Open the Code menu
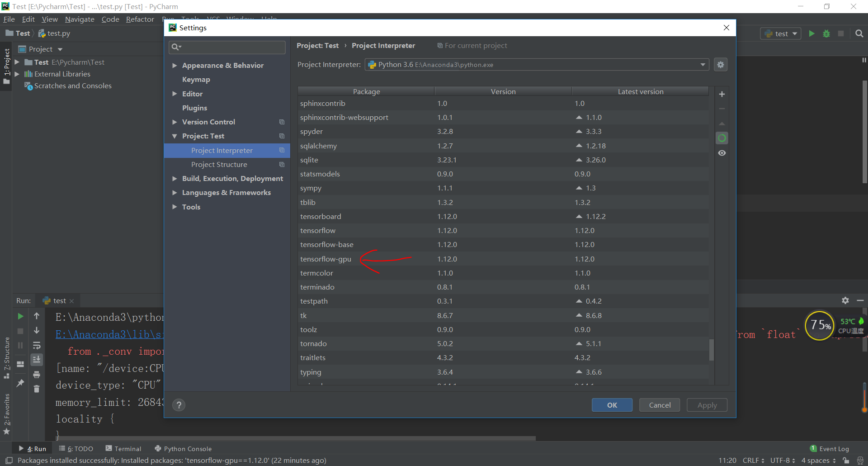868x466 pixels. pyautogui.click(x=110, y=19)
